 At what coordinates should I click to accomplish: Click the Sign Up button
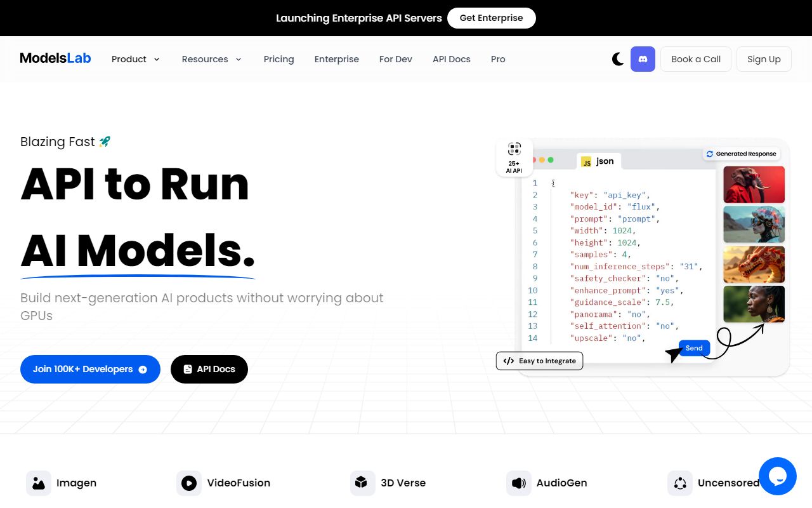tap(764, 59)
